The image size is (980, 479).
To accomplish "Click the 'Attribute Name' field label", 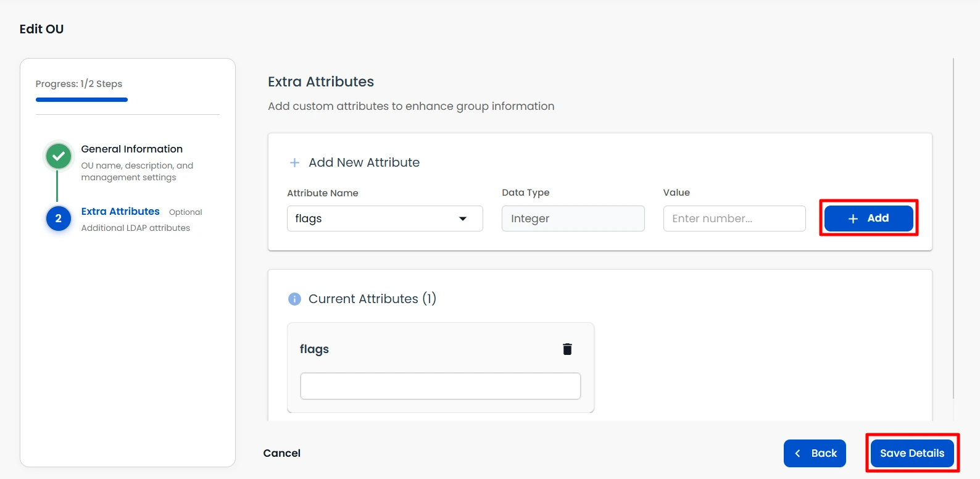I will [x=323, y=193].
